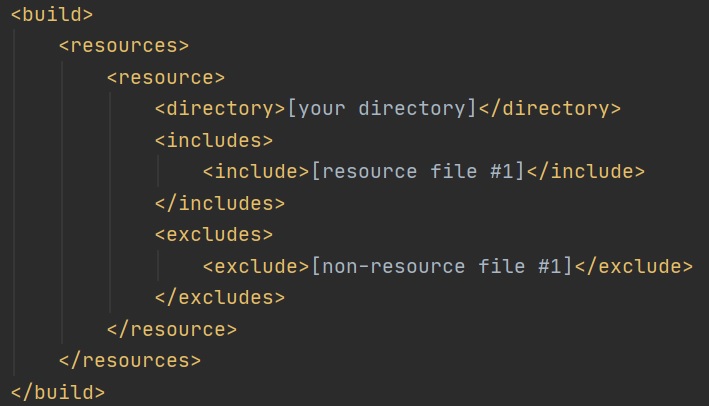Click the opening include tag
This screenshot has width=709, height=406.
[256, 171]
